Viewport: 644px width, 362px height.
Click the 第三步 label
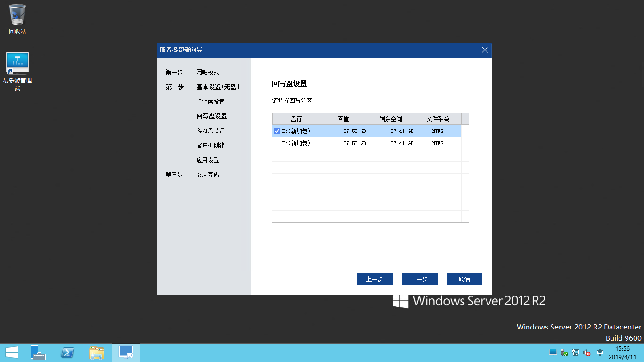[174, 175]
